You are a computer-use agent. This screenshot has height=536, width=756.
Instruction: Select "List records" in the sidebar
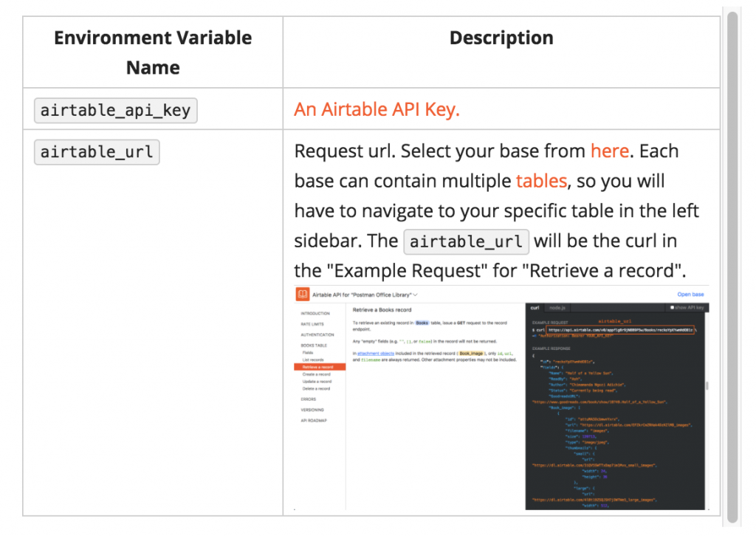313,360
